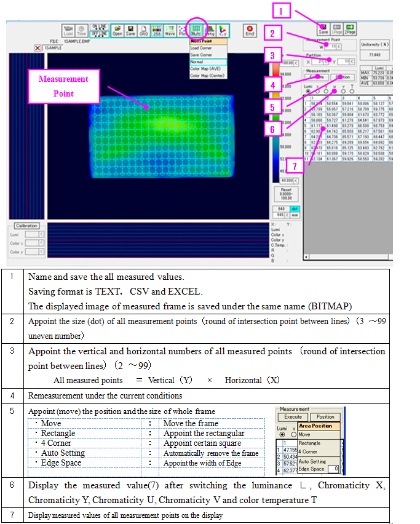Close the 1SAMPLE image with red X
Screen dimensions: 420x524
point(38,48)
